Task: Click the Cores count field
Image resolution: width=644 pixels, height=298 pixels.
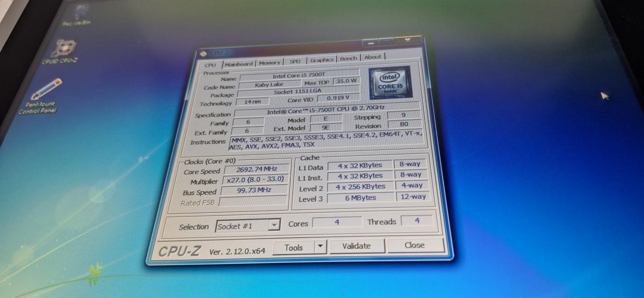Action: click(x=337, y=222)
